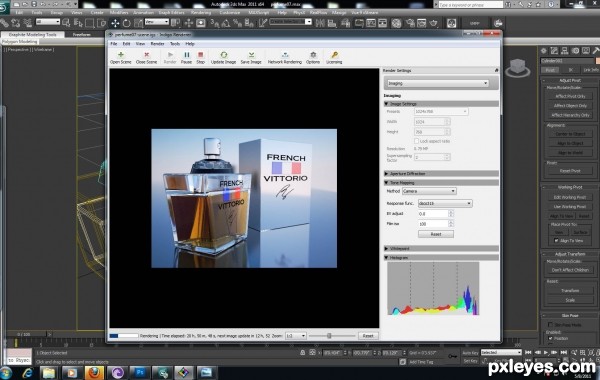Viewport: 600px width, 380px height.
Task: Toggle Lock aspect ratio checkbox
Action: click(x=416, y=141)
